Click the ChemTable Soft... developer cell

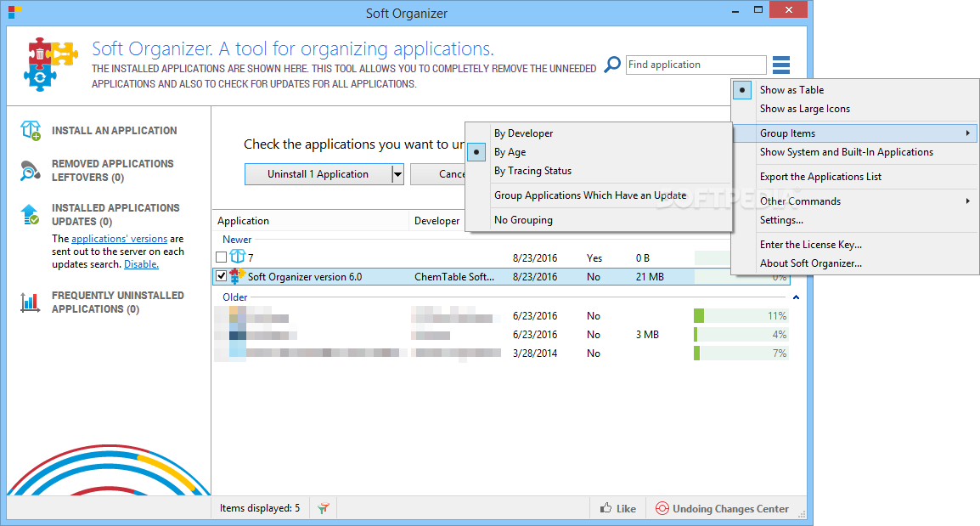tap(454, 276)
